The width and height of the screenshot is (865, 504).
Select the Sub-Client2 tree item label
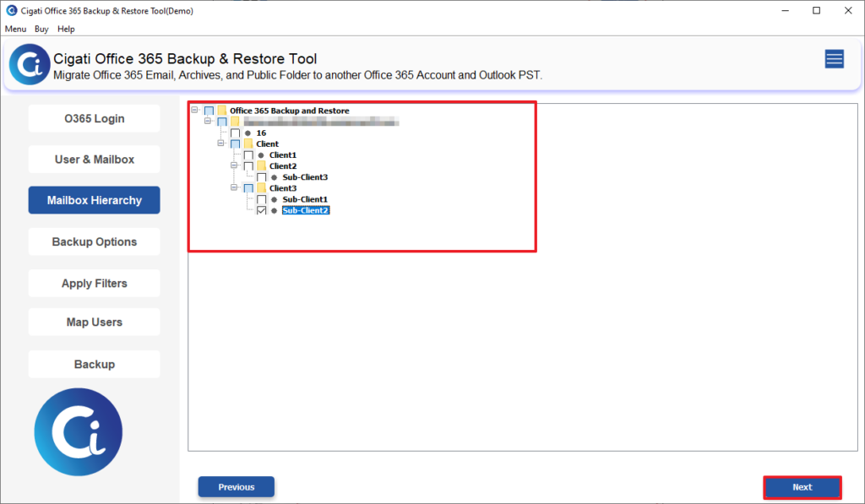[x=306, y=210]
